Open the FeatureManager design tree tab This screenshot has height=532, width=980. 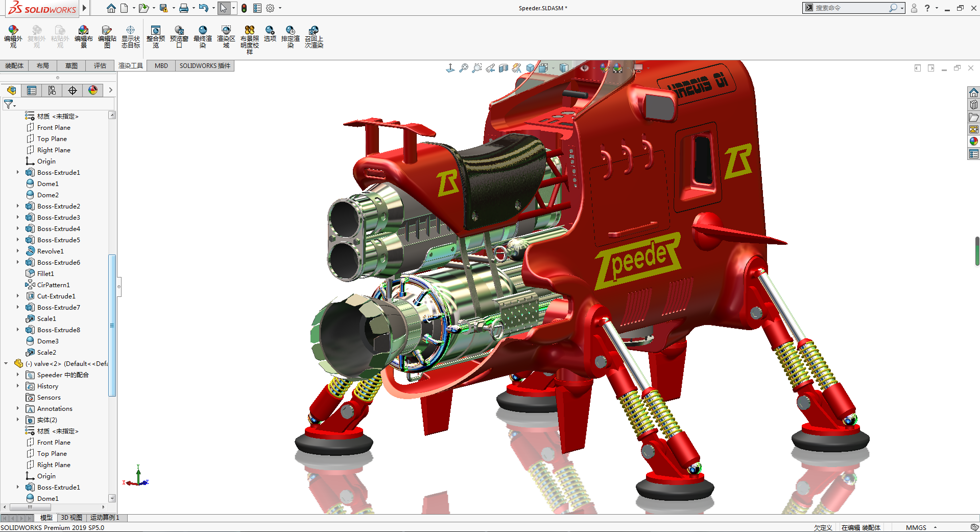pos(11,90)
